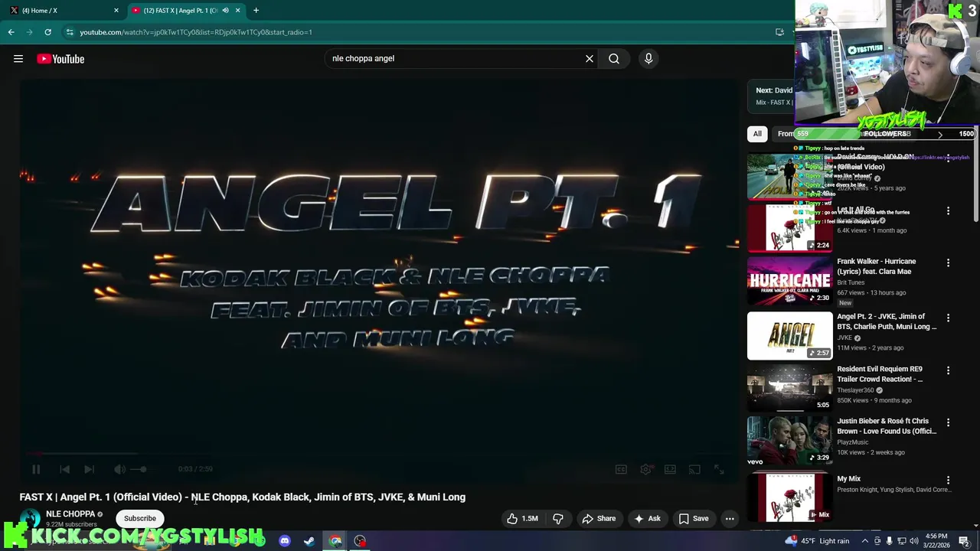
Task: Open a new browser tab
Action: click(256, 10)
